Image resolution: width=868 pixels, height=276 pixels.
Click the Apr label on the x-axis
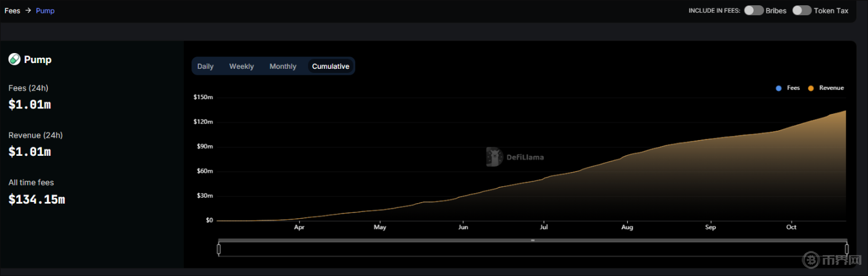(299, 228)
